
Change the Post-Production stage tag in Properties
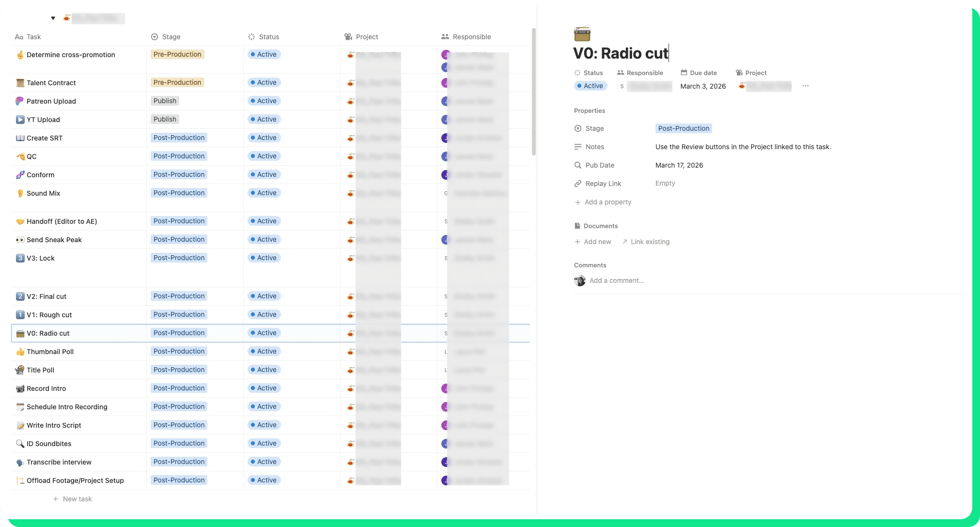(683, 128)
